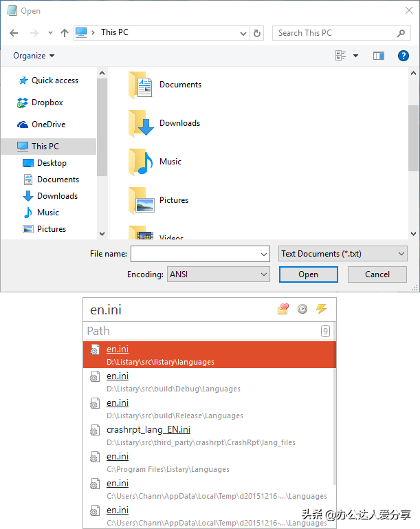The image size is (420, 529).
Task: Click the result count badge 9
Action: [325, 331]
